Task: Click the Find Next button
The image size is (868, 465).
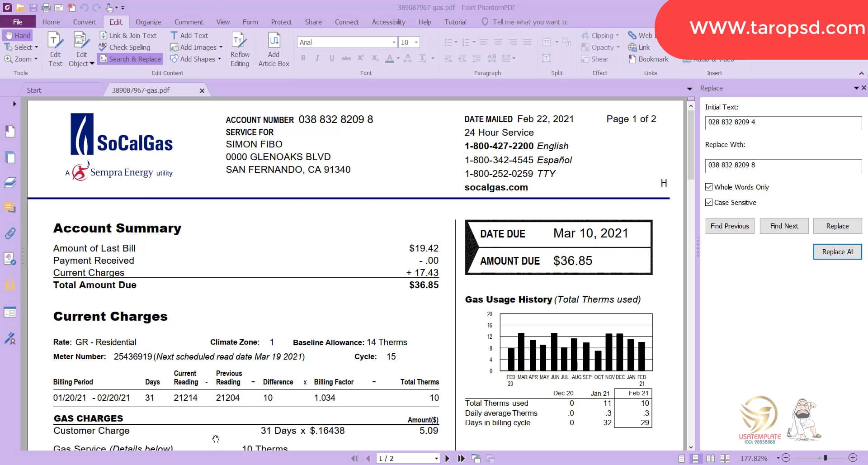Action: 784,226
